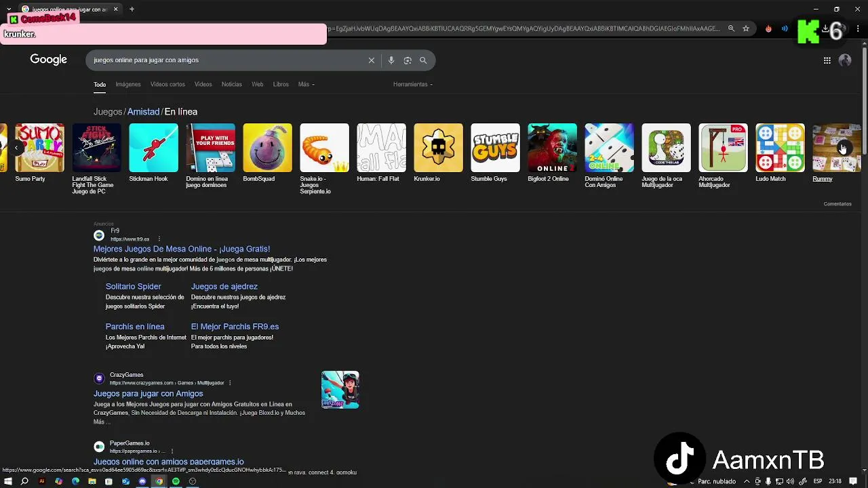Open Chrome's three-dot menu
Viewport: 868px width, 488px height.
pyautogui.click(x=859, y=28)
